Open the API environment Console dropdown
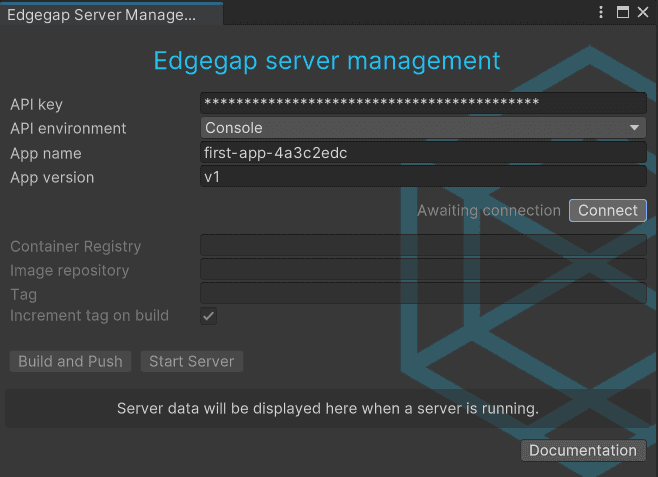The width and height of the screenshot is (658, 477). 423,128
